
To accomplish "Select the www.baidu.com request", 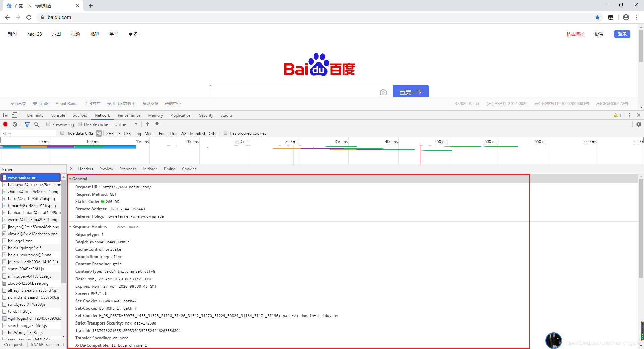I will pyautogui.click(x=31, y=177).
